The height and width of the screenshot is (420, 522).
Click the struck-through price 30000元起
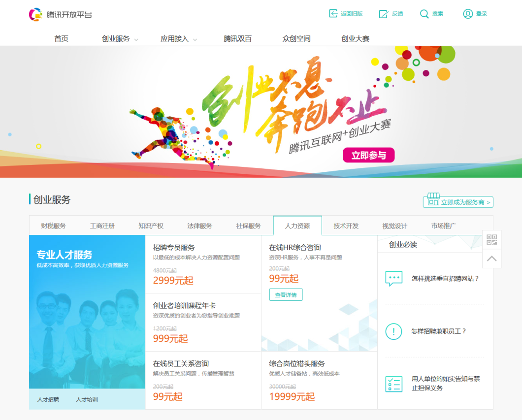pos(282,387)
